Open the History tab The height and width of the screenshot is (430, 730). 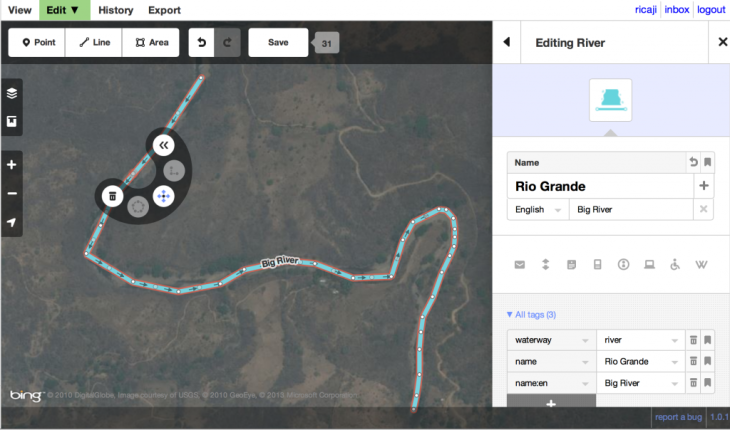(x=115, y=10)
